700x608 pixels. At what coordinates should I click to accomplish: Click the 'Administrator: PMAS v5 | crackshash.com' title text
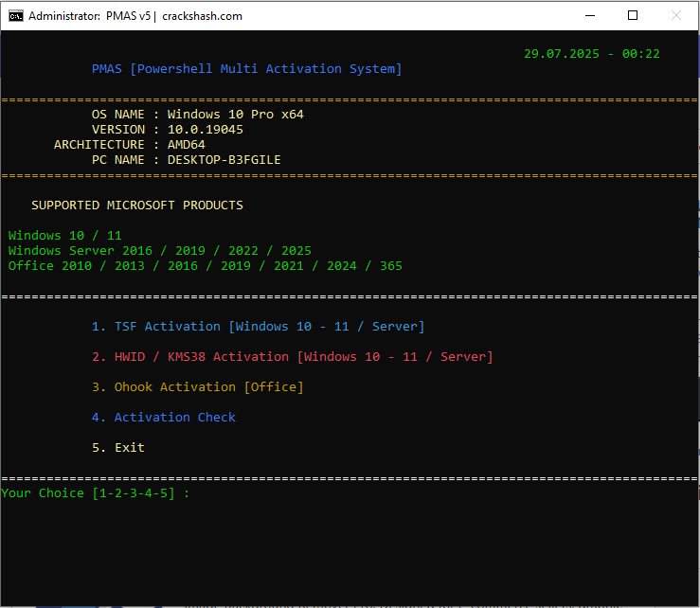pyautogui.click(x=135, y=16)
